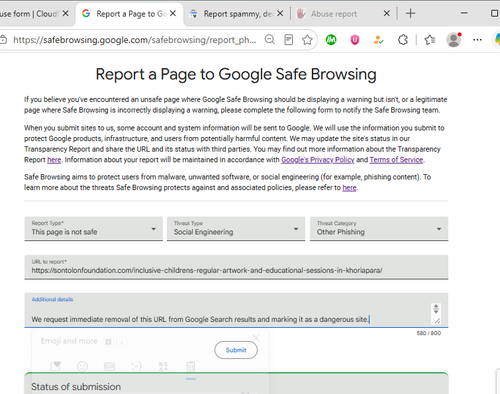The image size is (500, 394).
Task: Click the text area scroll stepper arrows
Action: (436, 309)
